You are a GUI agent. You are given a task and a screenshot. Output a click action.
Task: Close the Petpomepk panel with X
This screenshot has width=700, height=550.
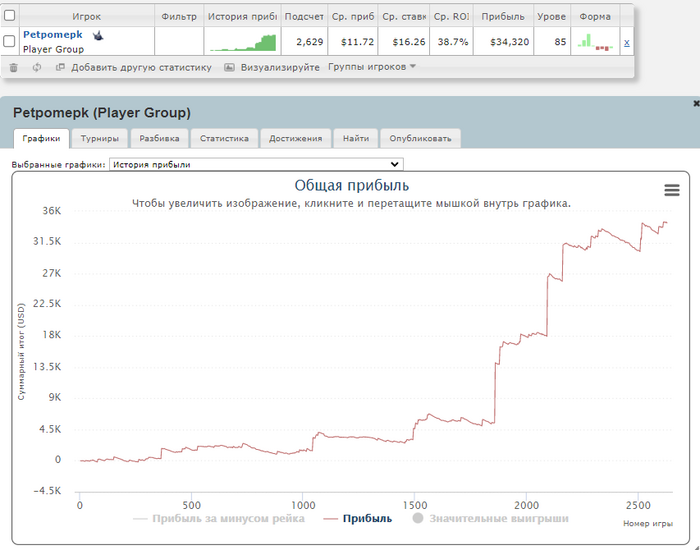click(x=696, y=104)
